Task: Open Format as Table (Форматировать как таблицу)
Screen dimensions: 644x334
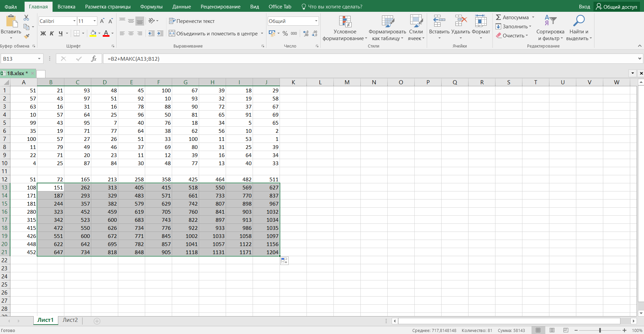Action: click(387, 28)
